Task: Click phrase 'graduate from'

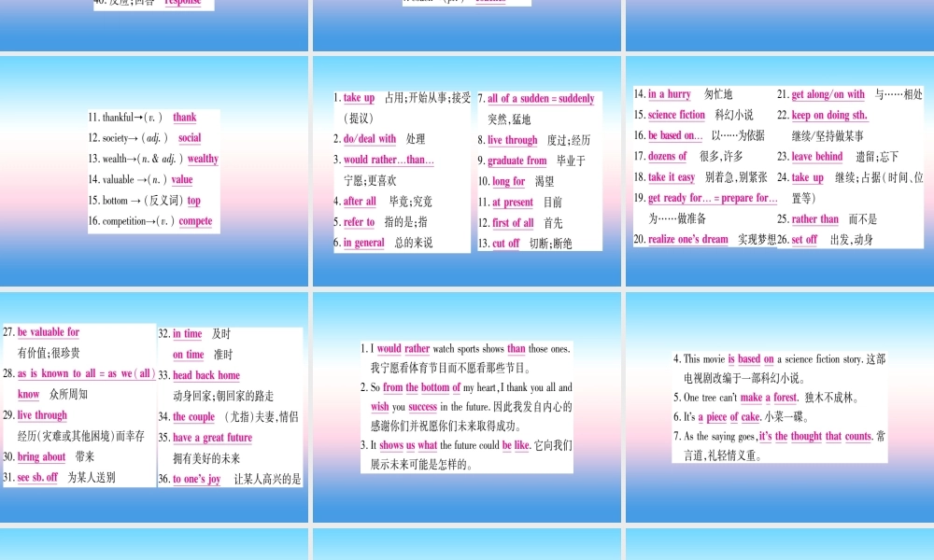Action: click(517, 161)
